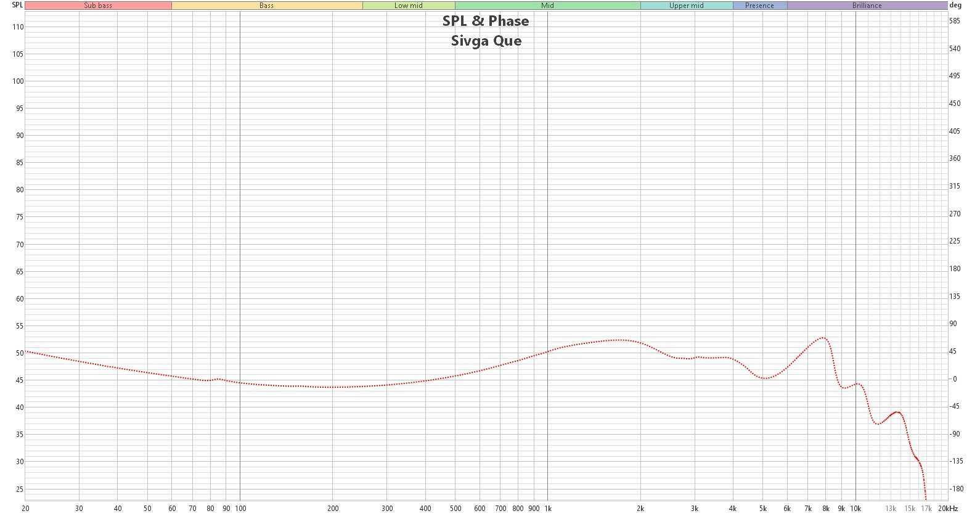This screenshot has height=516, width=980.
Task: Click the 85 value on SPL axis
Action: tap(20, 163)
